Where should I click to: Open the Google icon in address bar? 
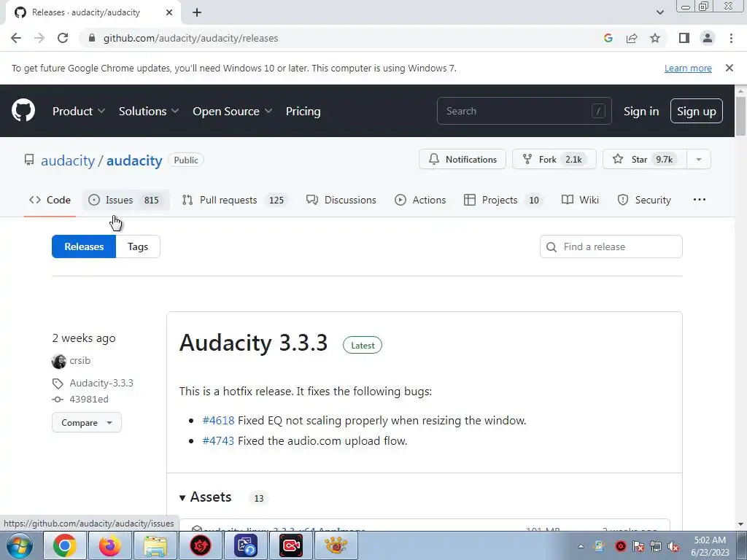[608, 38]
